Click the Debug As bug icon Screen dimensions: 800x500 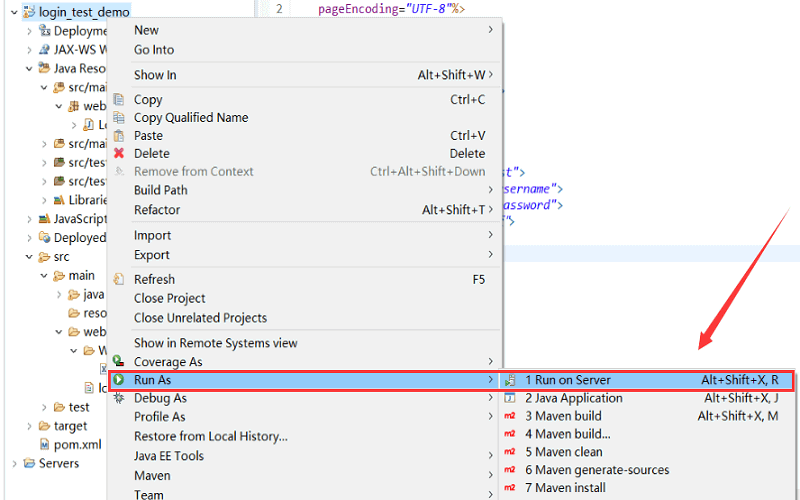(x=118, y=398)
